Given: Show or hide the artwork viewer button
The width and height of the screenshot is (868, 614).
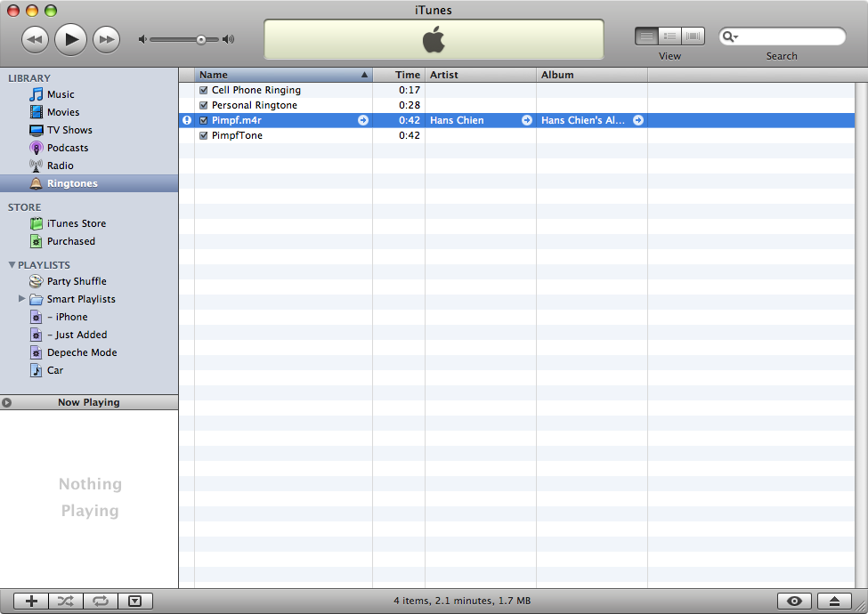Looking at the screenshot, I should pyautogui.click(x=135, y=601).
